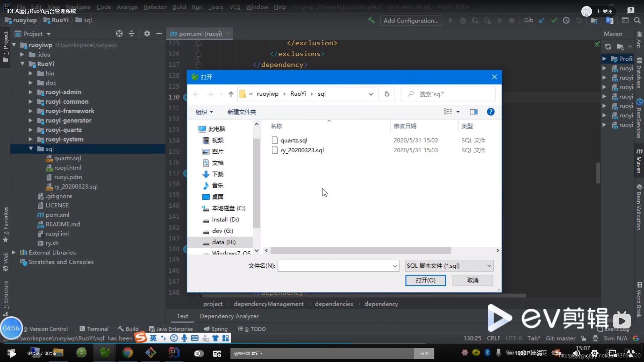The width and height of the screenshot is (644, 362).
Task: Click the help icon in file dialog
Action: pos(490,112)
